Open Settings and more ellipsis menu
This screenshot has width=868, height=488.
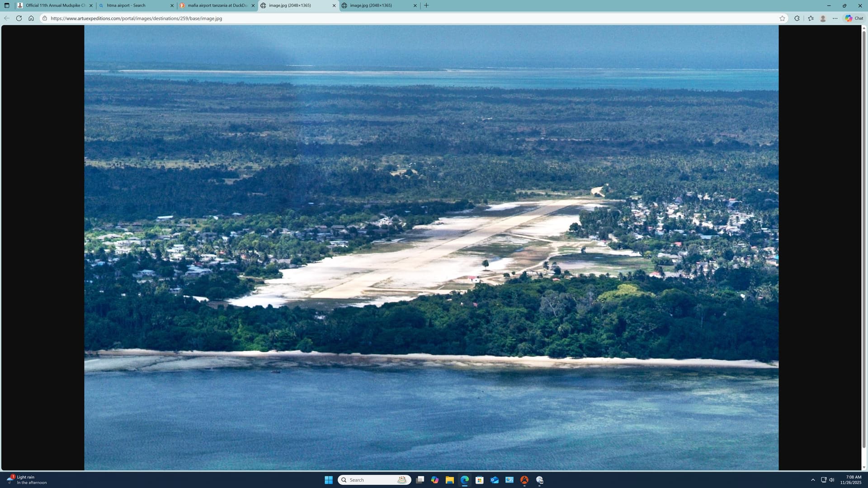coord(835,18)
